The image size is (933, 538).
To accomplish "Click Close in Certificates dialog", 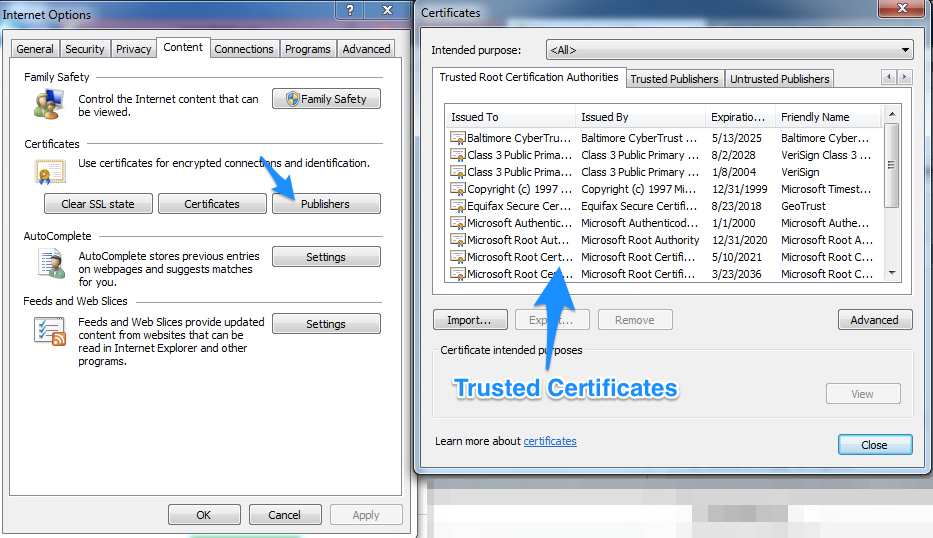I will [875, 445].
